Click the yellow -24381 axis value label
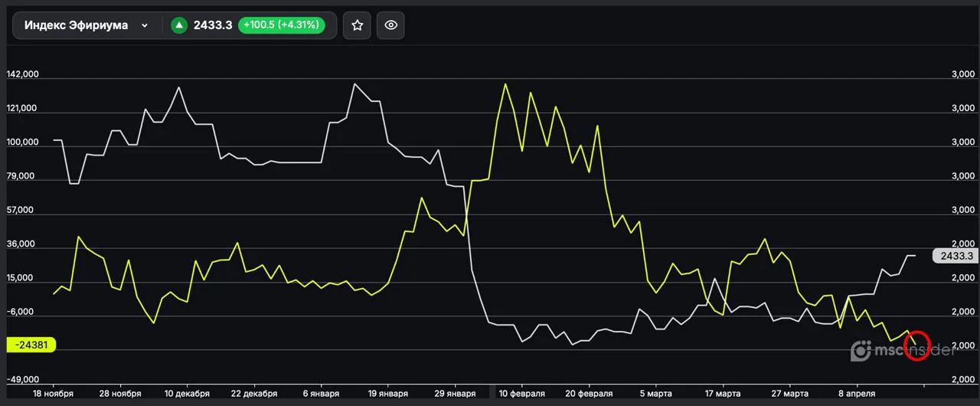The width and height of the screenshot is (980, 406). (x=30, y=345)
